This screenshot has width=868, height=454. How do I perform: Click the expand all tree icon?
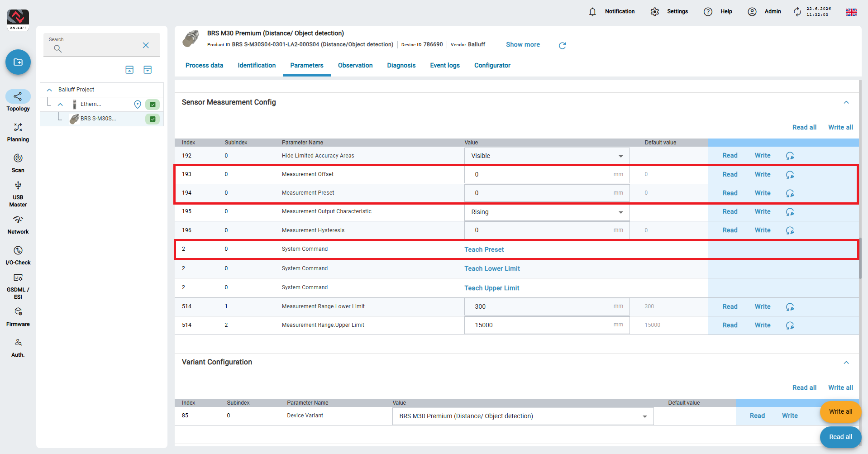(x=148, y=70)
